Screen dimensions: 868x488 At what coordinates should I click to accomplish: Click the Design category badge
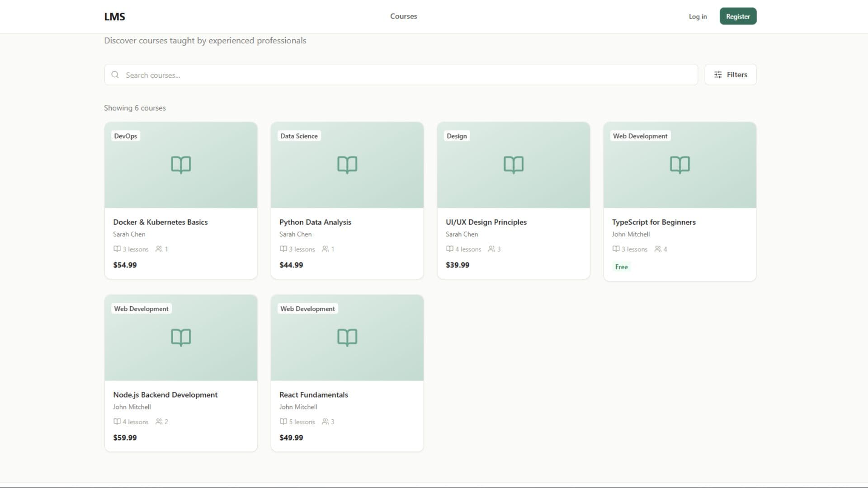click(457, 136)
